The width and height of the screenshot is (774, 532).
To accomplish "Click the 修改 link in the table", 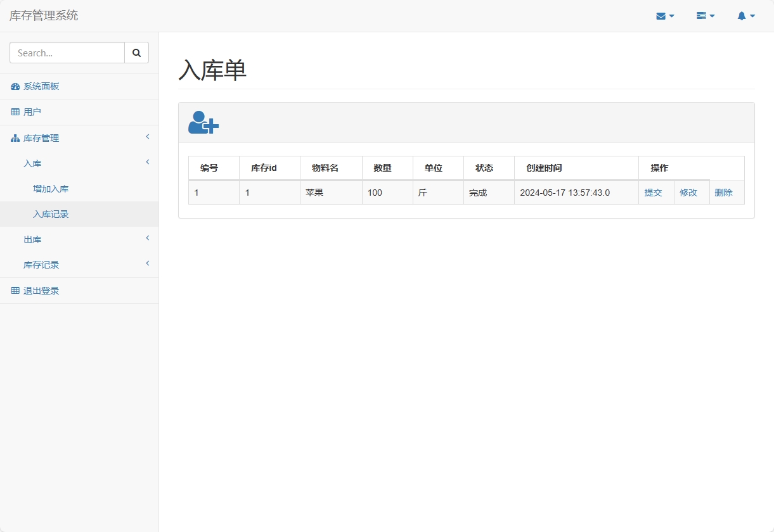I will tap(688, 193).
